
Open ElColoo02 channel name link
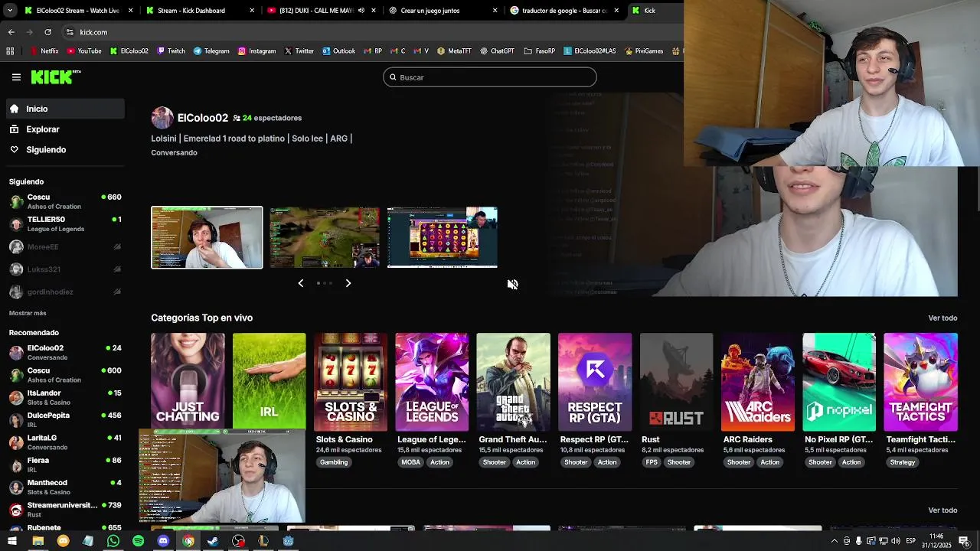[x=203, y=118]
